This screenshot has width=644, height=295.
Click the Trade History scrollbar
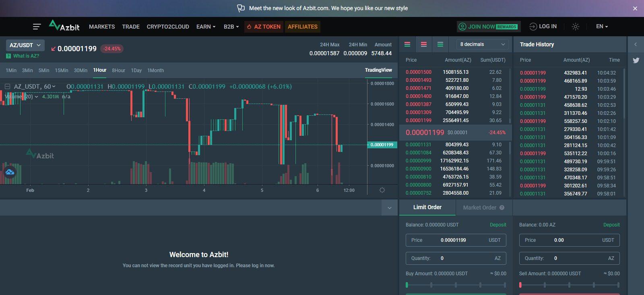coord(624,93)
